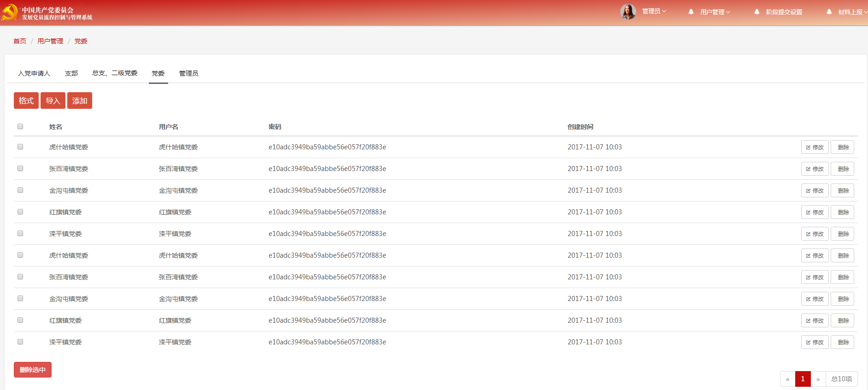Click the bell icon beside 用户管理
The width and height of the screenshot is (868, 390).
pyautogui.click(x=691, y=12)
